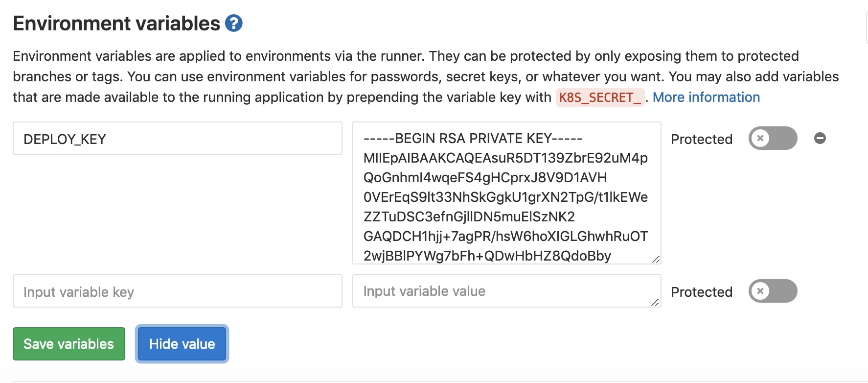Open the More information link

point(706,97)
